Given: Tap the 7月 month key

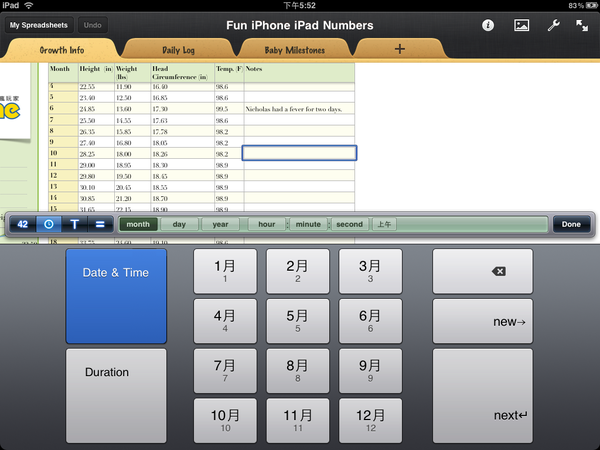Looking at the screenshot, I should coord(225,371).
